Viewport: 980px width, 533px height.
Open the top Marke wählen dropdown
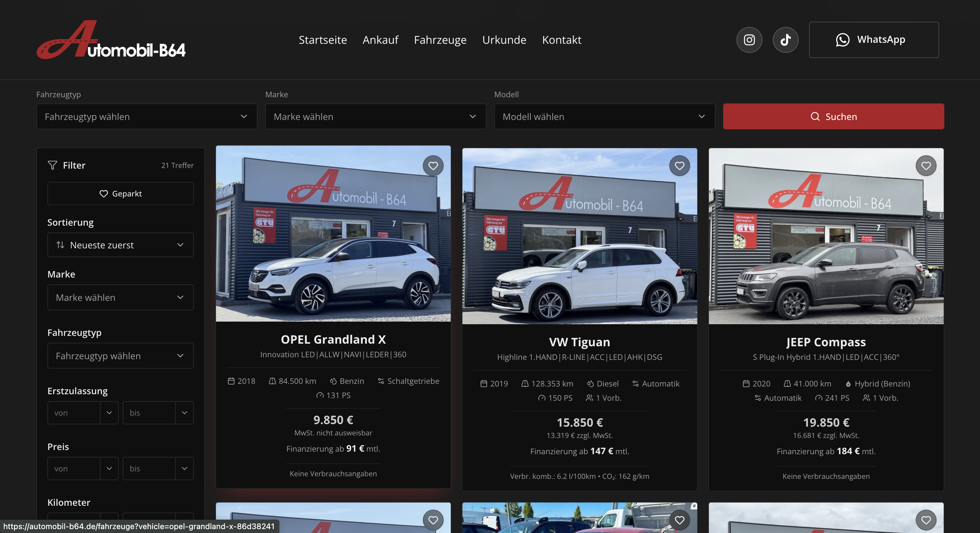click(x=376, y=116)
